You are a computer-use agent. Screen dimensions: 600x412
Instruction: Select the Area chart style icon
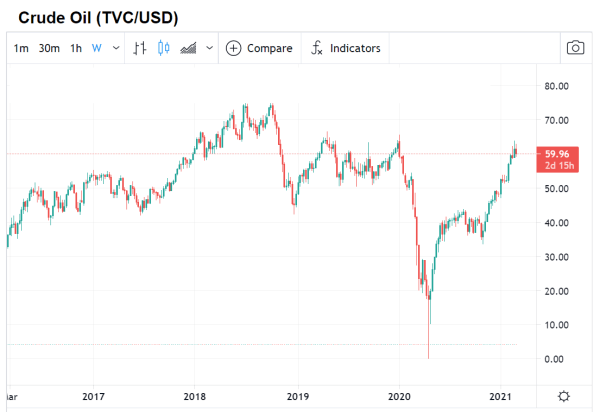click(x=187, y=48)
